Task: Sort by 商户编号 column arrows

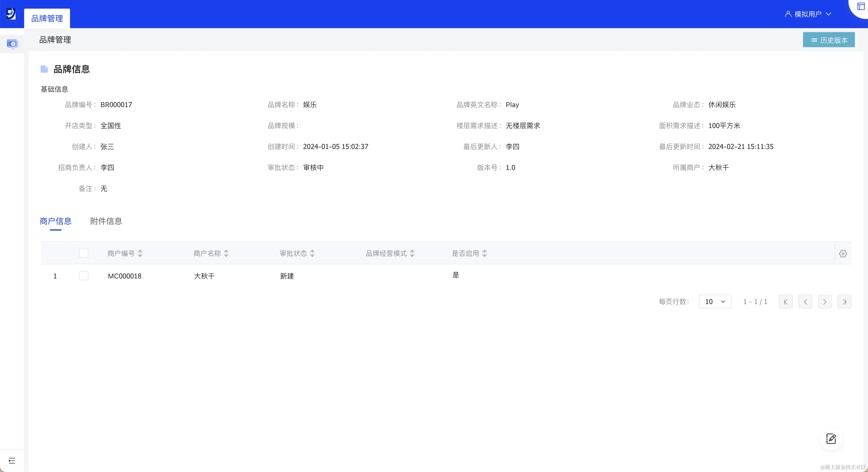Action: (x=140, y=254)
